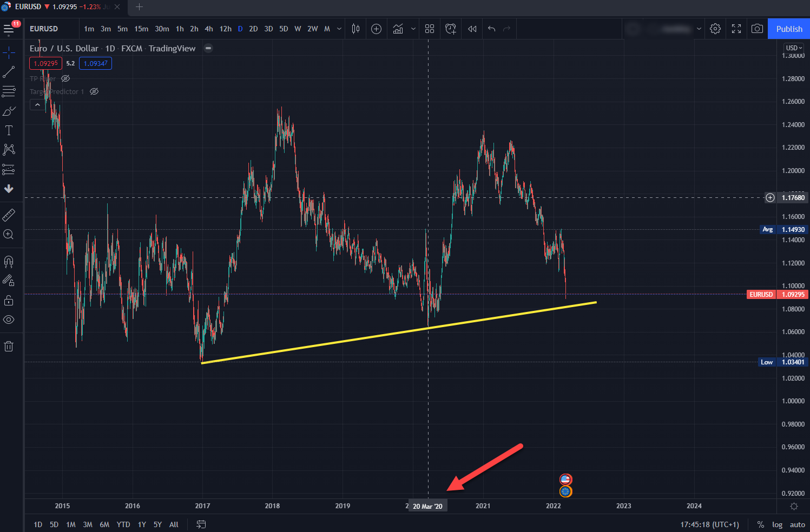The image size is (810, 532).
Task: Set date range to 5Y
Action: (x=157, y=524)
